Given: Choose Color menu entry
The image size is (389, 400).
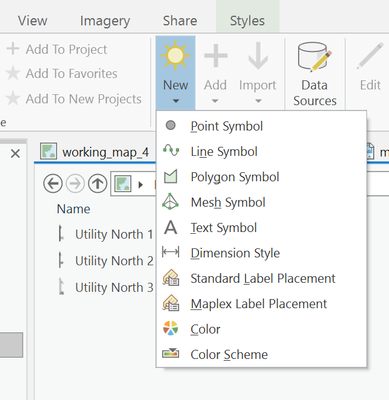Looking at the screenshot, I should pyautogui.click(x=261, y=329).
